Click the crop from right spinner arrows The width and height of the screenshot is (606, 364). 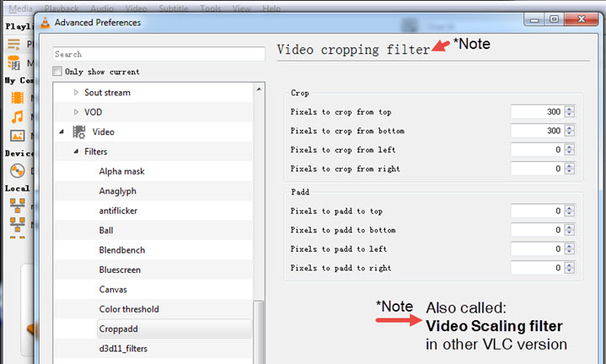click(570, 169)
